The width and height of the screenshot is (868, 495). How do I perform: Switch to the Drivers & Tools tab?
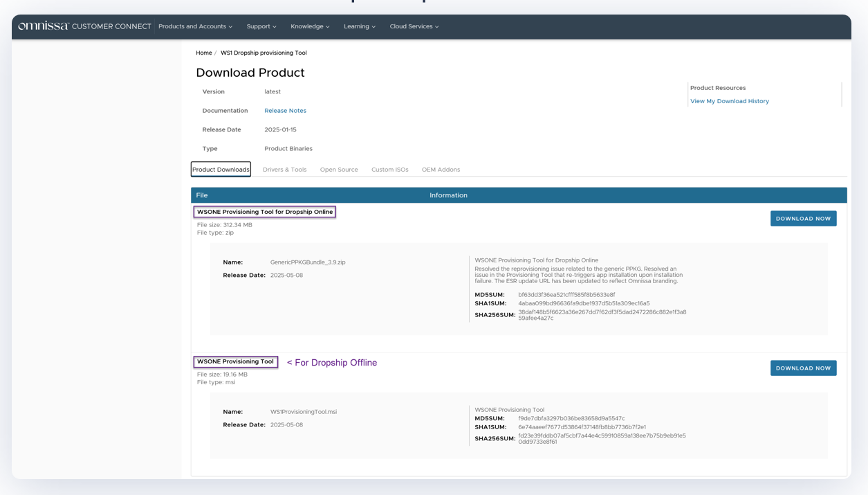pos(284,169)
